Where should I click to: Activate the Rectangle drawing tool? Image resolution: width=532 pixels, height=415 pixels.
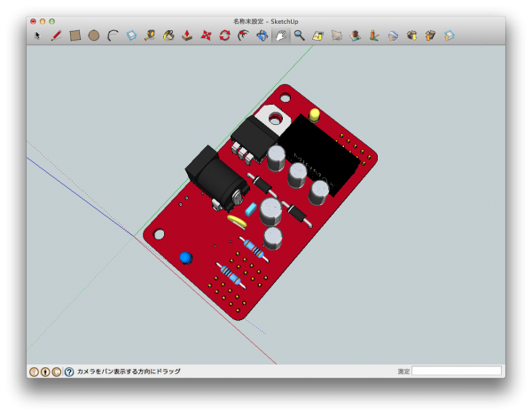click(75, 36)
